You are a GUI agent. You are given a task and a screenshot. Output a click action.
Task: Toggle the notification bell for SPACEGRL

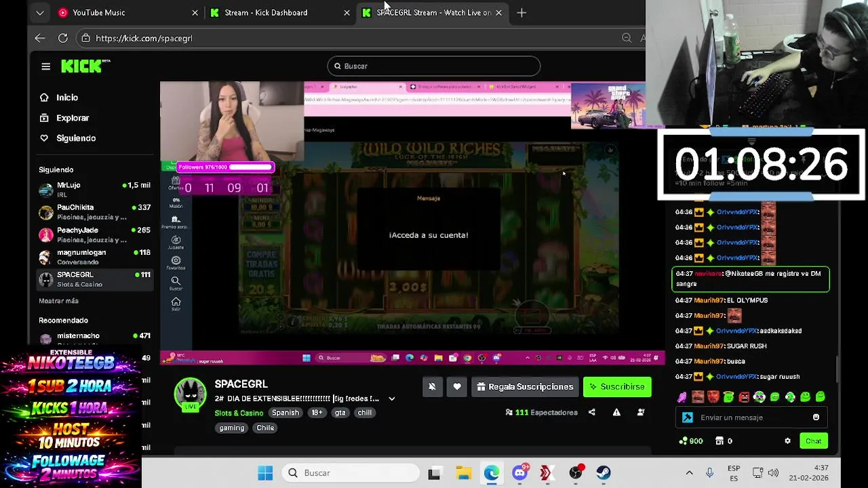432,387
